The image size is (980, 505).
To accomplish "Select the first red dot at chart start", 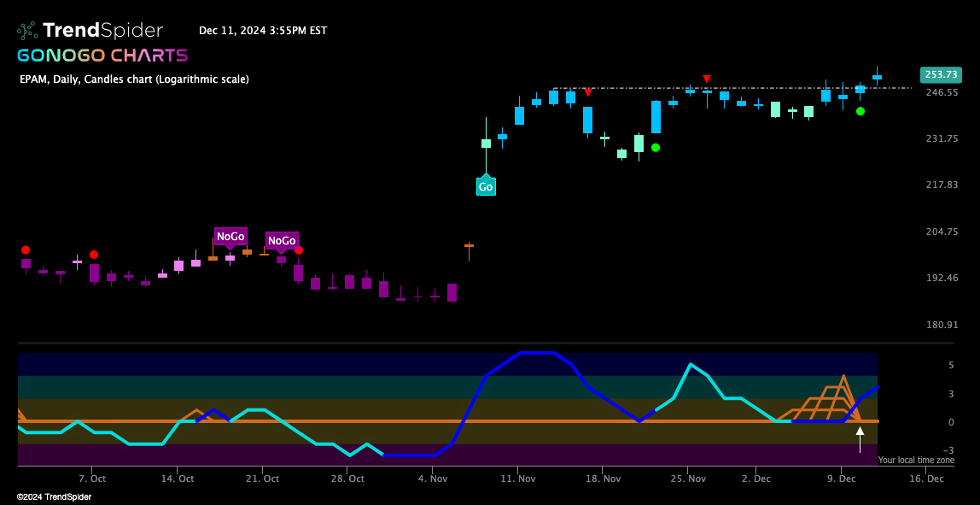I will (x=26, y=250).
